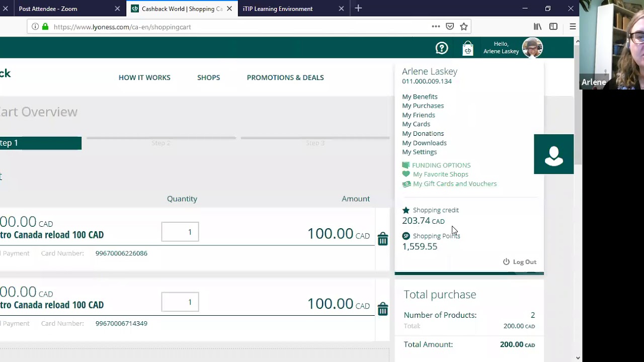
Task: Click the Shopping credit star icon
Action: click(x=406, y=210)
